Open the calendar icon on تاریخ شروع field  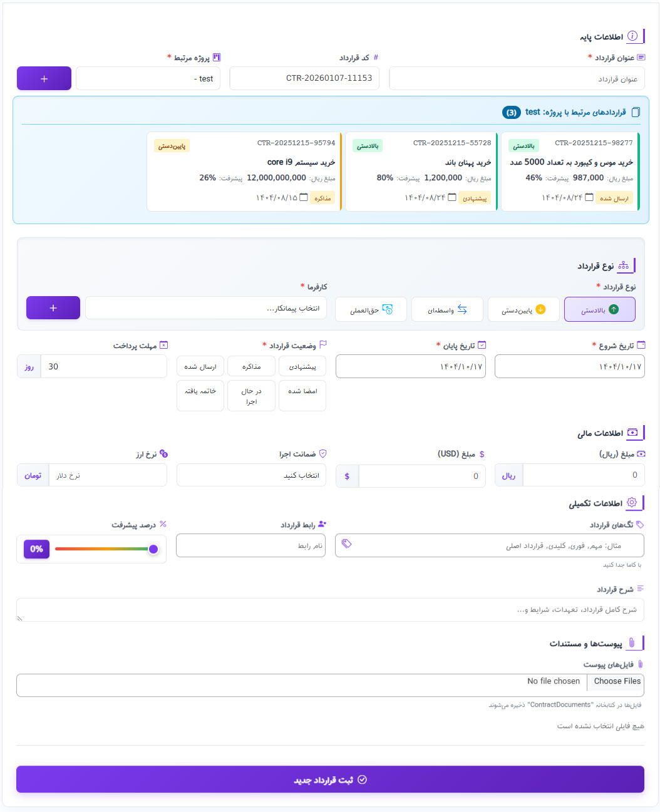click(640, 344)
